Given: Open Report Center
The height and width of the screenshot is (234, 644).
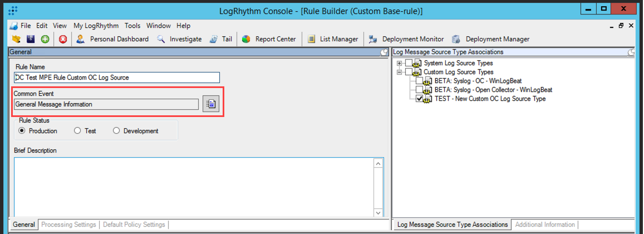Looking at the screenshot, I should pos(269,39).
